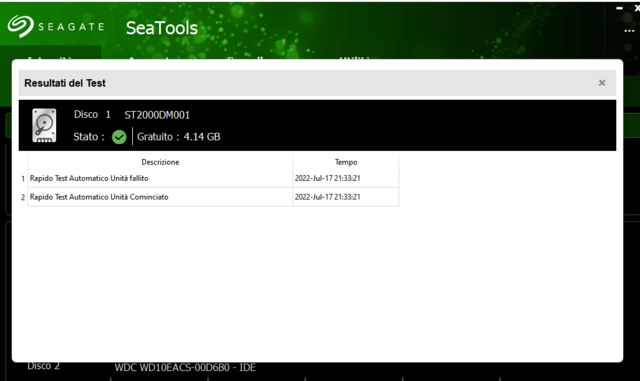Click the ST2000DM001 model name
The height and width of the screenshot is (381, 640).
[x=157, y=115]
